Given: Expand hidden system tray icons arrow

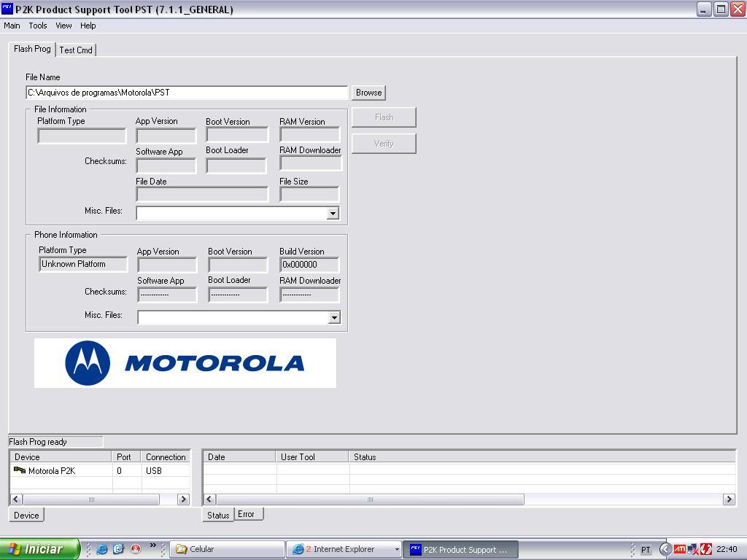Looking at the screenshot, I should click(x=665, y=550).
